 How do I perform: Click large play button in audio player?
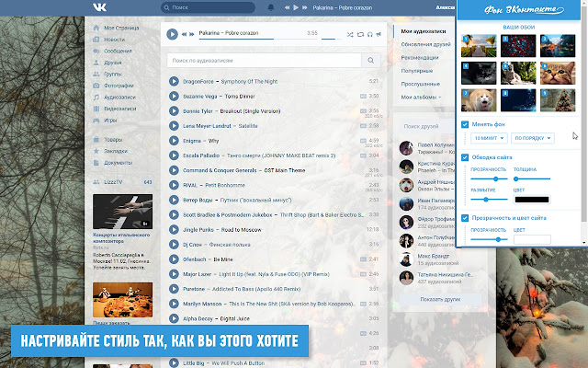tap(172, 34)
